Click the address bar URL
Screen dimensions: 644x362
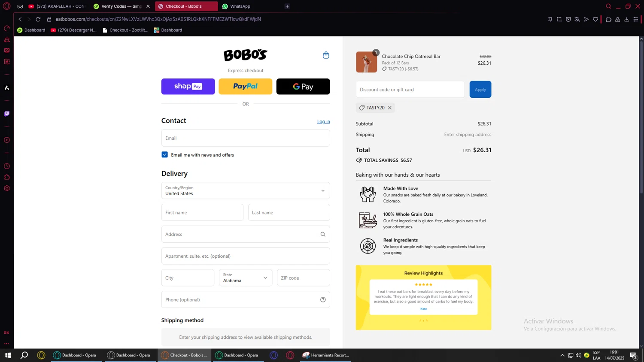click(158, 19)
